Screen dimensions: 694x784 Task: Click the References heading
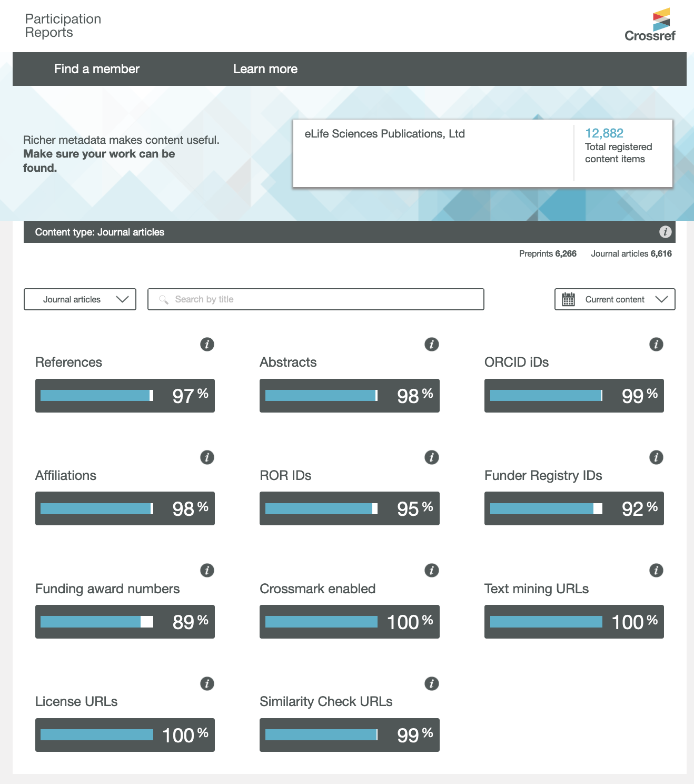tap(68, 362)
